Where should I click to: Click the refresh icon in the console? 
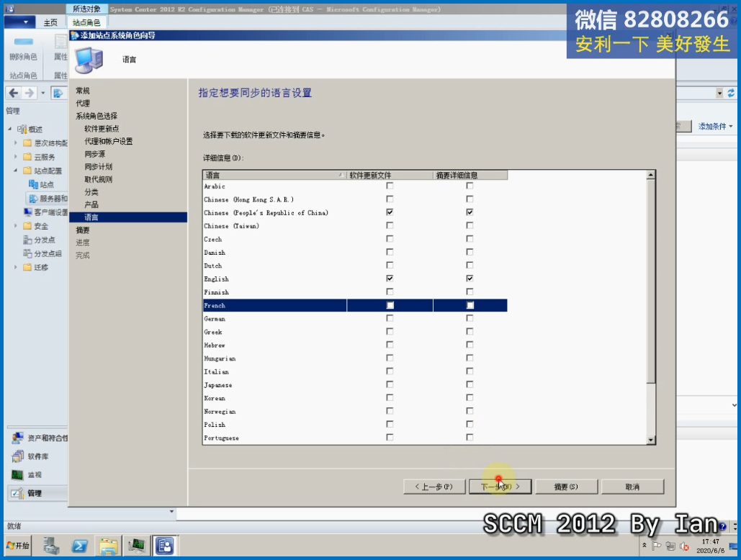(731, 93)
